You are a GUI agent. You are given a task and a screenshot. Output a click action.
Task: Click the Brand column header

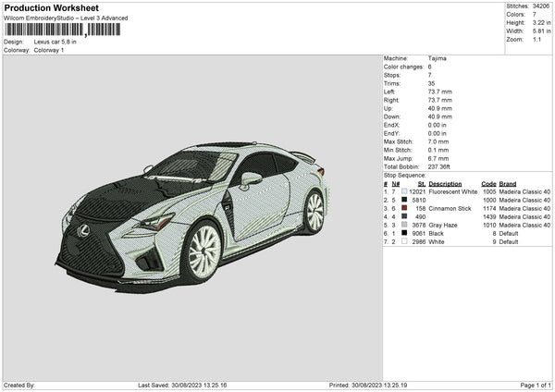[x=507, y=183]
